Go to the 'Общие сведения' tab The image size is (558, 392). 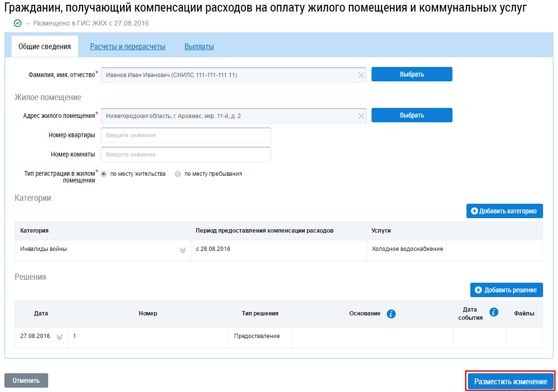45,47
